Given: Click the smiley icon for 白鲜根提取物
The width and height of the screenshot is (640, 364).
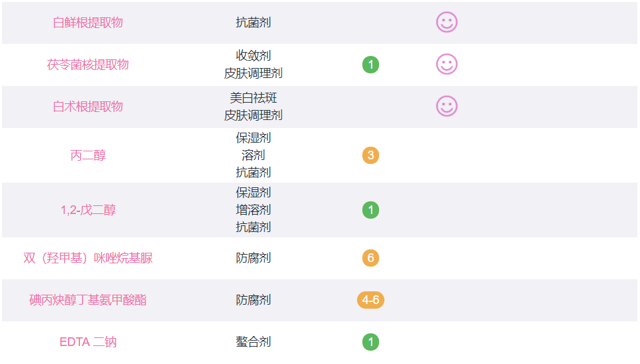Looking at the screenshot, I should (446, 22).
